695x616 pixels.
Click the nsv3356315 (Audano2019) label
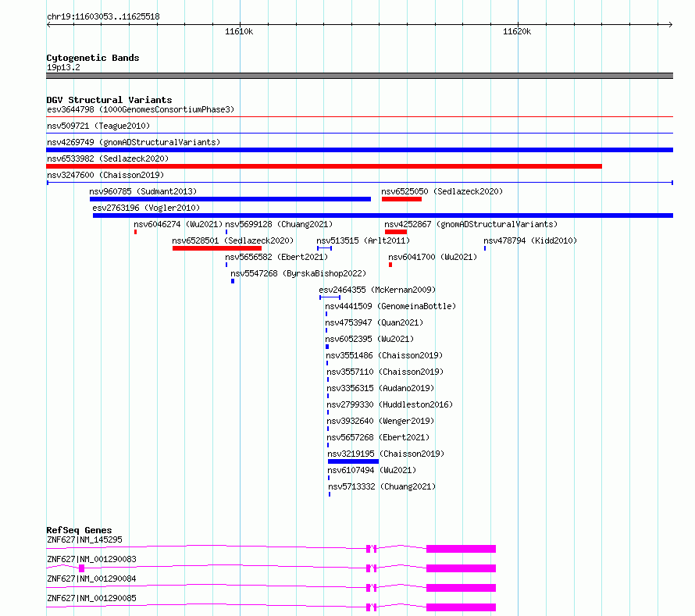click(380, 388)
